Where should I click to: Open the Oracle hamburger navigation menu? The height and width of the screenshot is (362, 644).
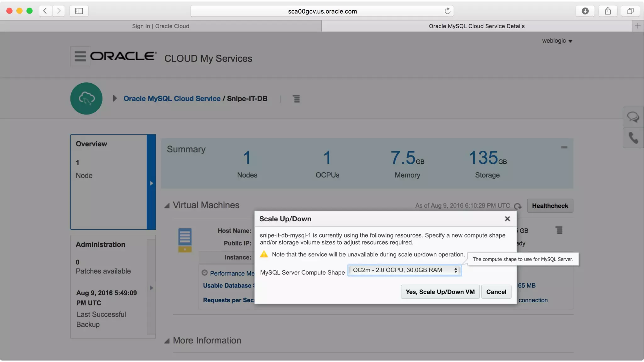80,56
